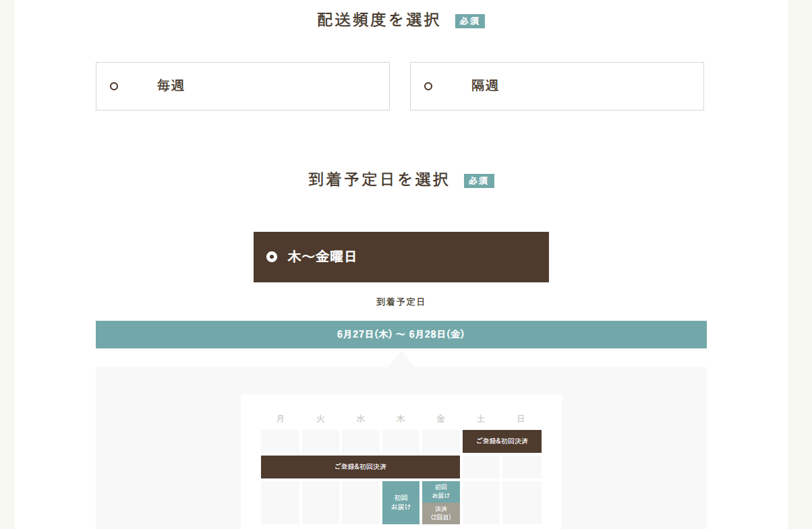
Task: Click the 決済(2回目) calendar cell
Action: [441, 514]
